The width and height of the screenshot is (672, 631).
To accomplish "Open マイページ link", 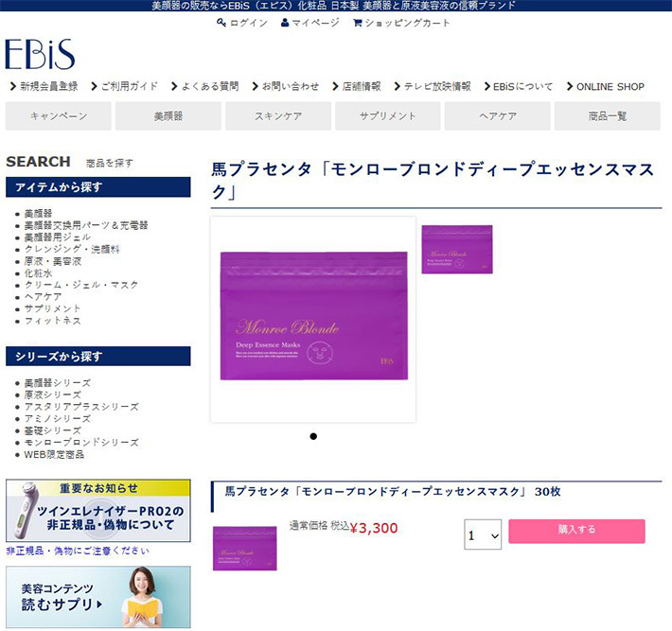I will click(315, 23).
